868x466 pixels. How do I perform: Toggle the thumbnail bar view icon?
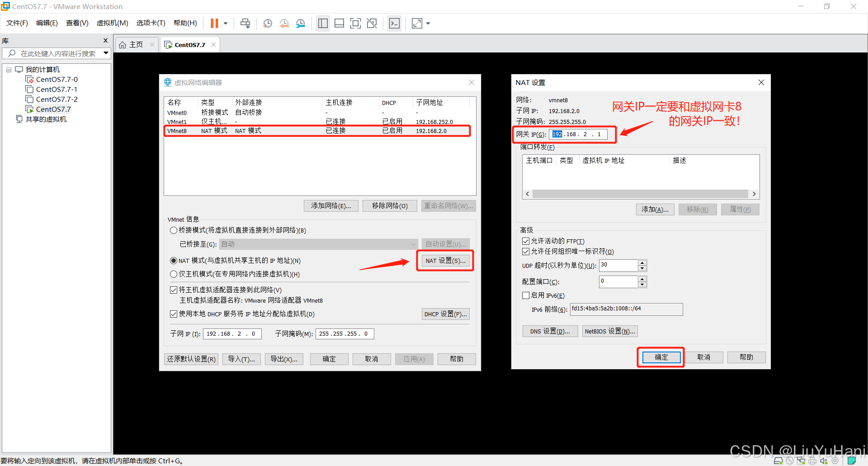[340, 24]
